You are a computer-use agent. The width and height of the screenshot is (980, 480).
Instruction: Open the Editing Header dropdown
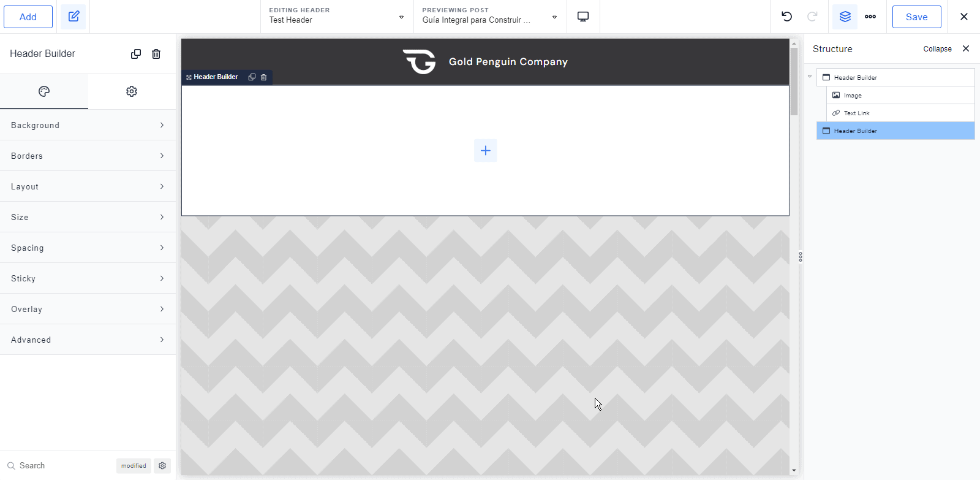(337, 17)
